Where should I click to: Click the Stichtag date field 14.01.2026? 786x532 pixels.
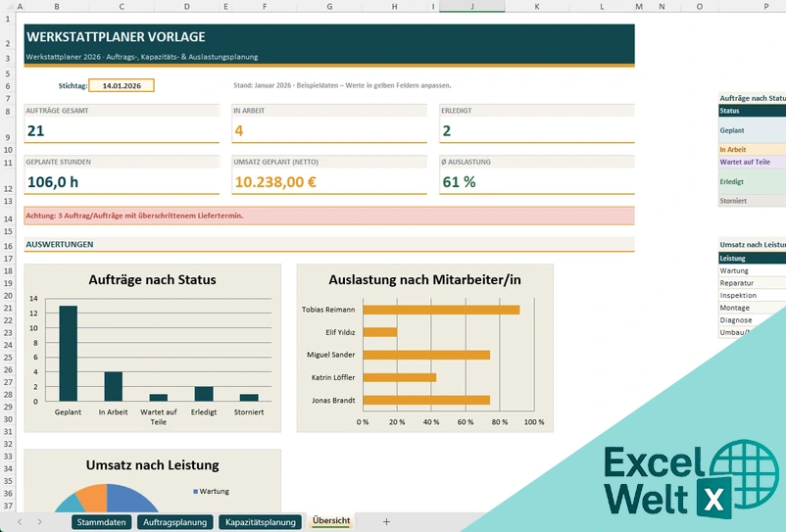(122, 85)
